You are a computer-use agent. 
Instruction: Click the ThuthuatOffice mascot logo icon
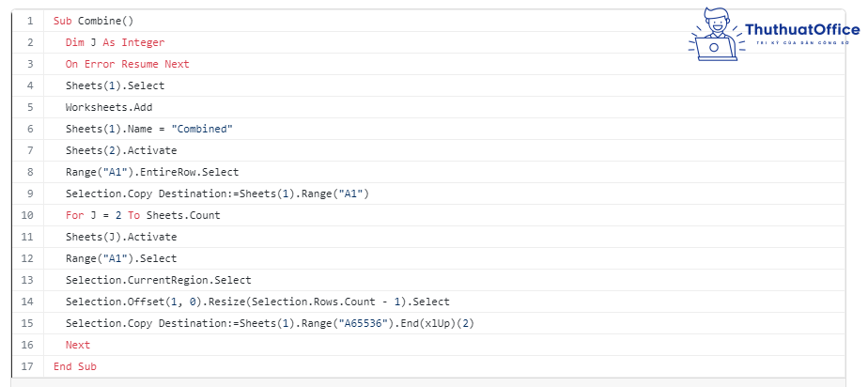pyautogui.click(x=715, y=34)
